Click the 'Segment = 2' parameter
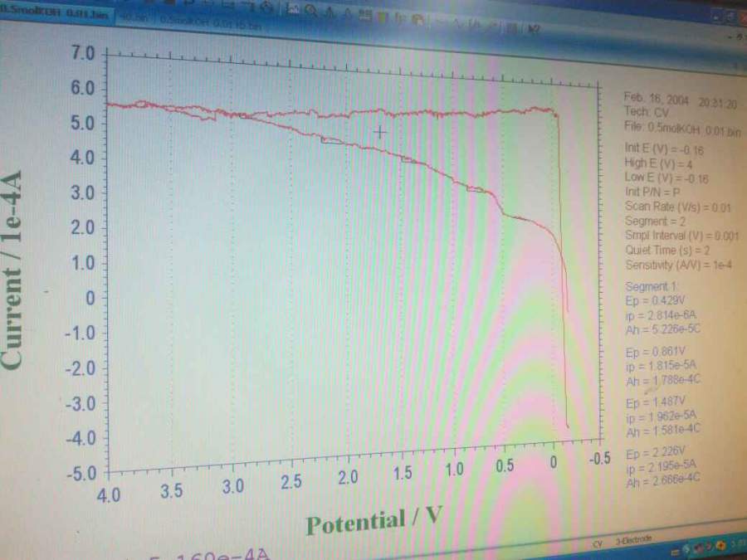 click(655, 222)
